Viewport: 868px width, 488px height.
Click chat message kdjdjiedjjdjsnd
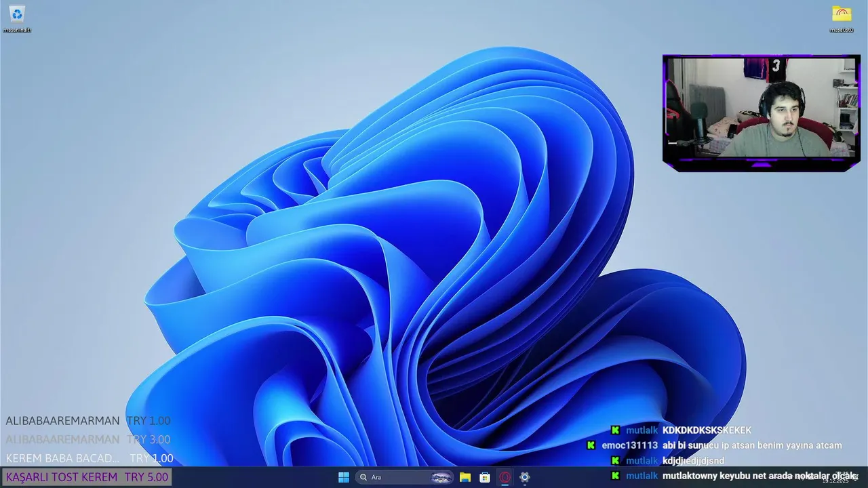click(693, 461)
